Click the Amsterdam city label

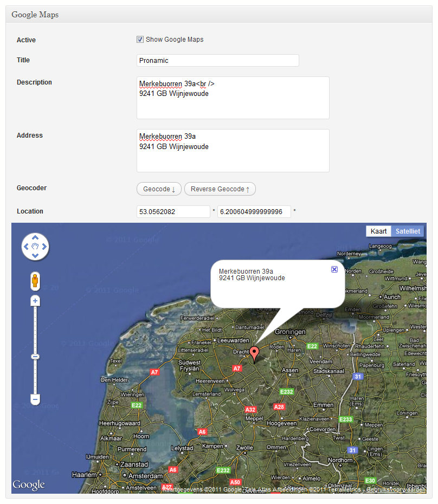tap(145, 476)
